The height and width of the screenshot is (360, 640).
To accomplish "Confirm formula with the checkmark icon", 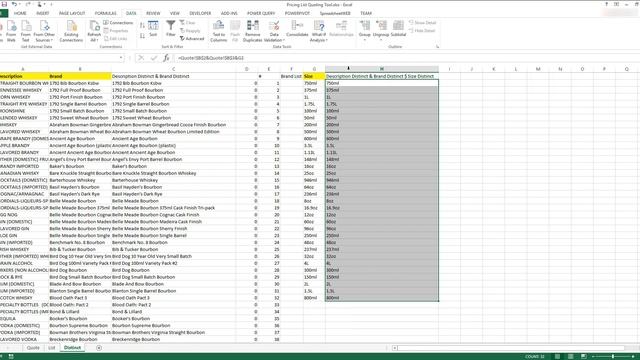I will (x=153, y=58).
